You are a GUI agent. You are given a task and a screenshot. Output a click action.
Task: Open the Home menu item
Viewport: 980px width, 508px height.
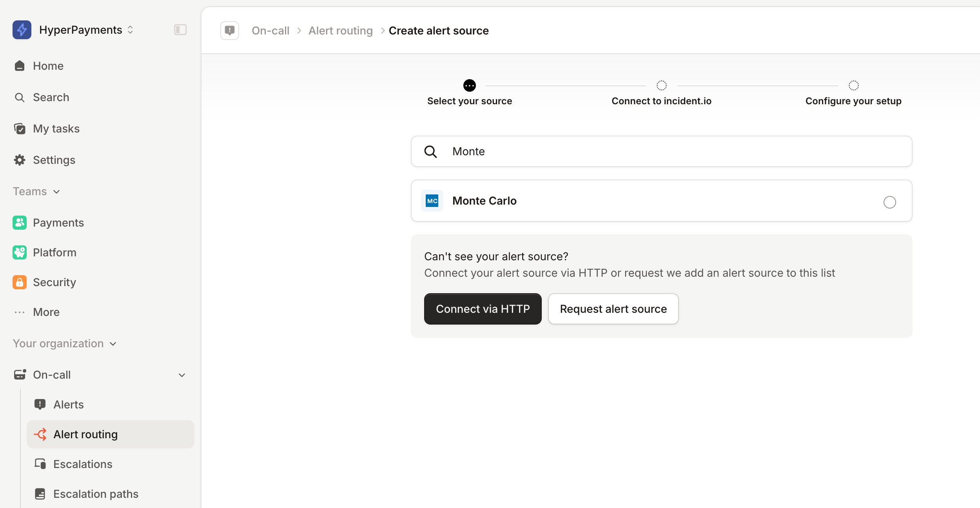(48, 66)
